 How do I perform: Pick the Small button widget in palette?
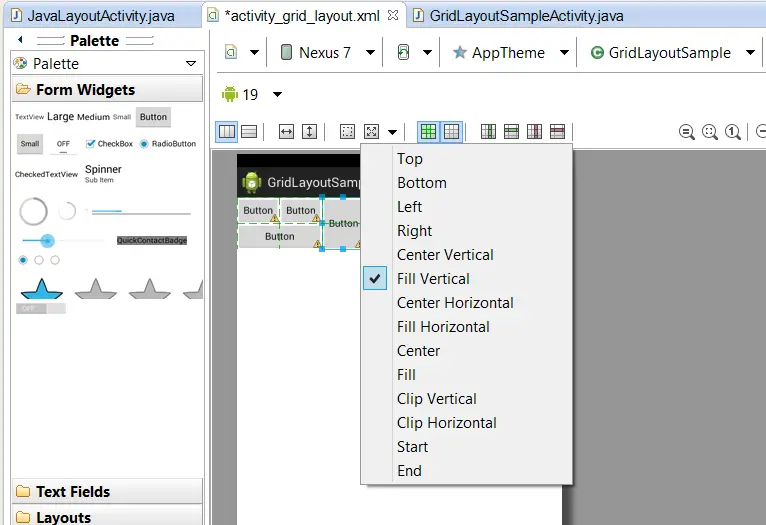[x=30, y=144]
